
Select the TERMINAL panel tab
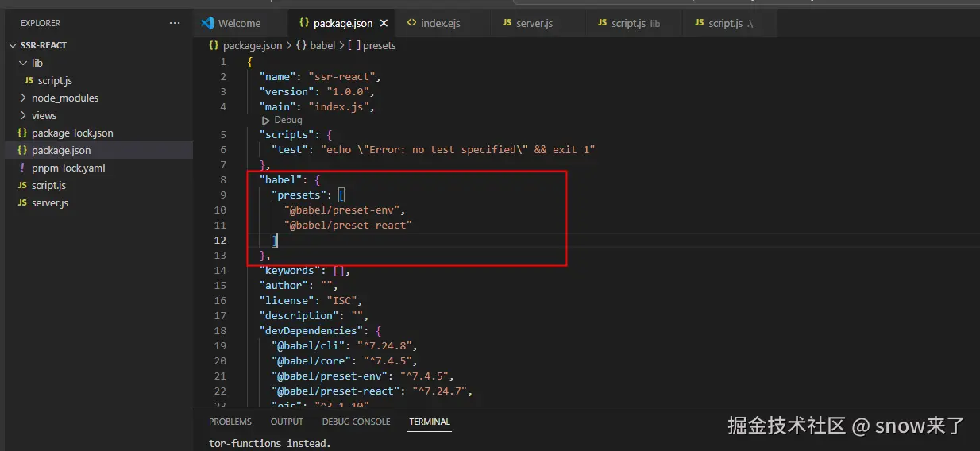click(x=430, y=422)
